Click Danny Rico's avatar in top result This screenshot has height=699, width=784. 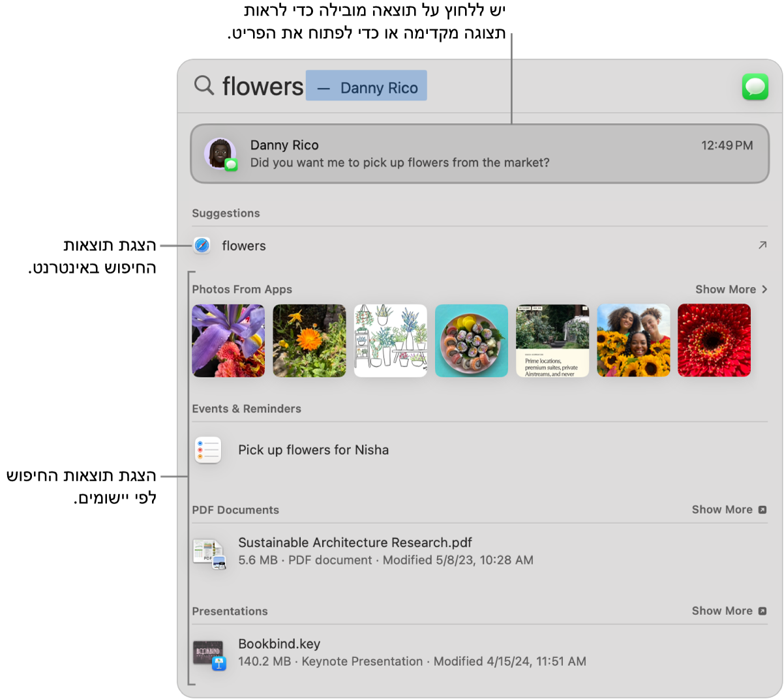point(220,154)
